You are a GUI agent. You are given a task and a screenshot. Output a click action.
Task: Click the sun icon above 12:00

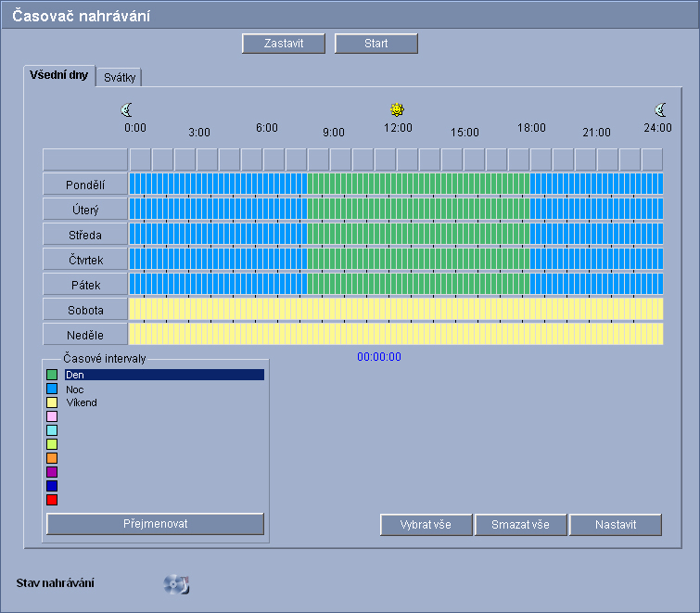click(397, 109)
